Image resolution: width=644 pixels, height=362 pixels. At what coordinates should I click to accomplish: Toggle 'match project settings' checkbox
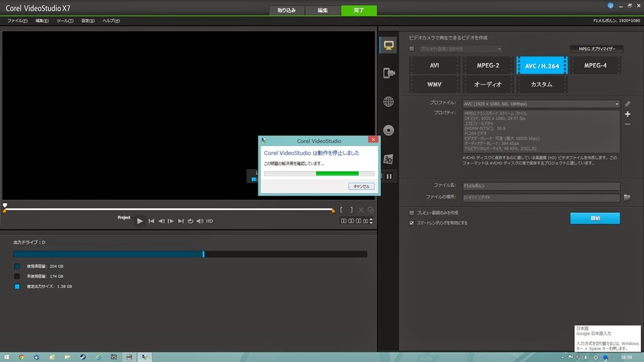click(411, 49)
